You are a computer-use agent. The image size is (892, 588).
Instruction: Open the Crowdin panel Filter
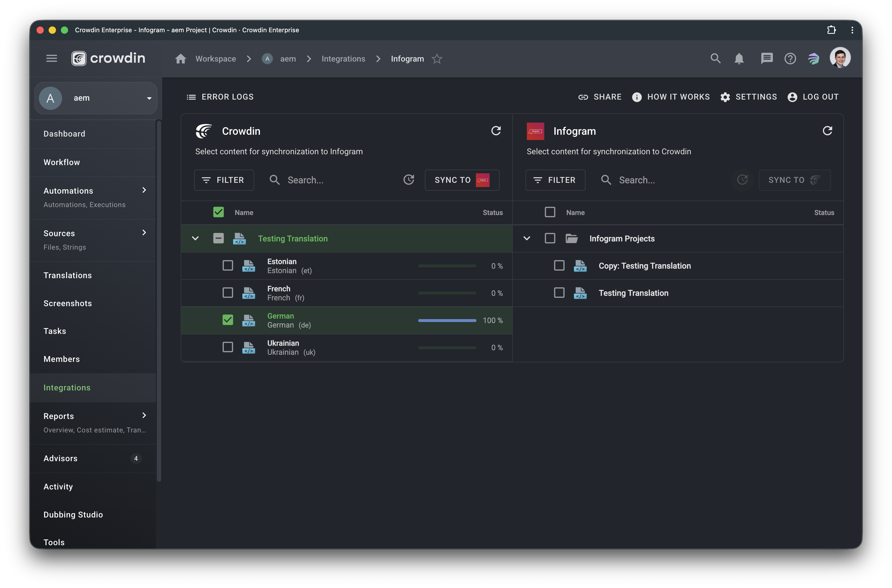[224, 180]
